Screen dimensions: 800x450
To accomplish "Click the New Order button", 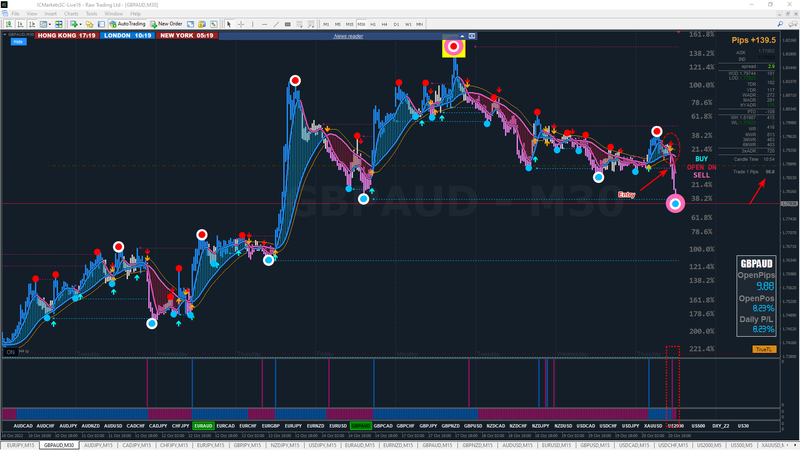I will (x=167, y=24).
